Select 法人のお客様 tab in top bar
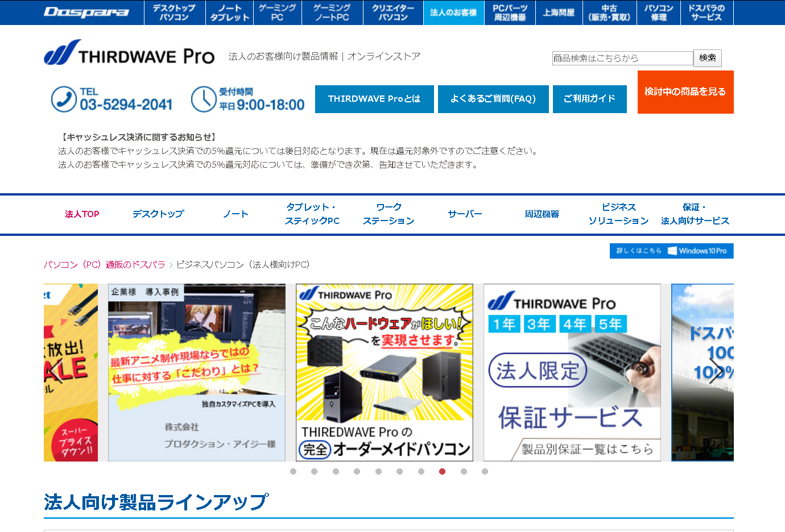The height and width of the screenshot is (532, 785). 454,13
